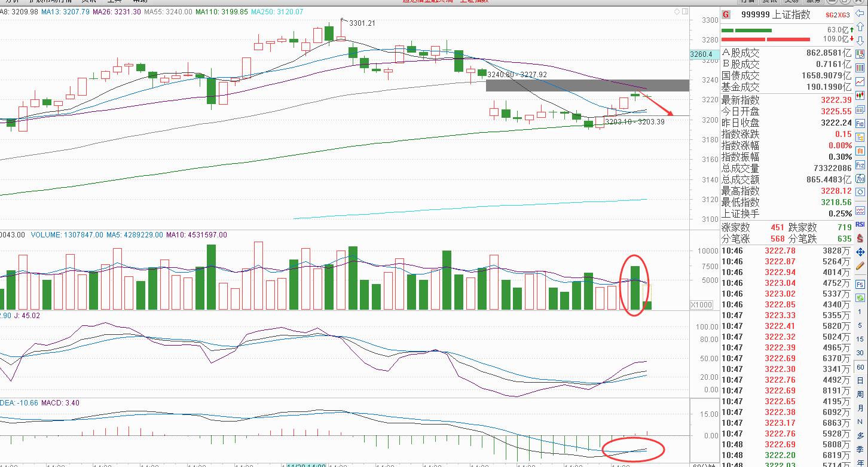Switch to intraday line chart icon
Screen dimensions: 868x467
[x=860, y=81]
